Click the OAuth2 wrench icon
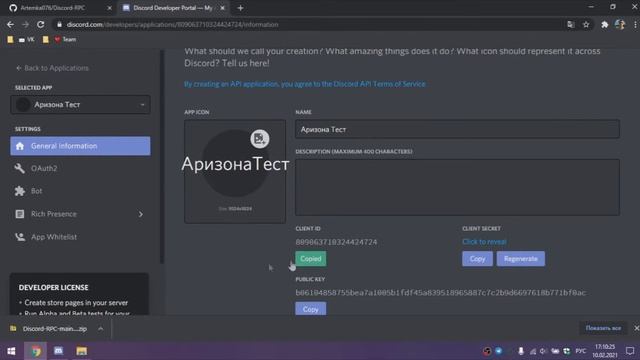Image resolution: width=640 pixels, height=360 pixels. click(20, 168)
